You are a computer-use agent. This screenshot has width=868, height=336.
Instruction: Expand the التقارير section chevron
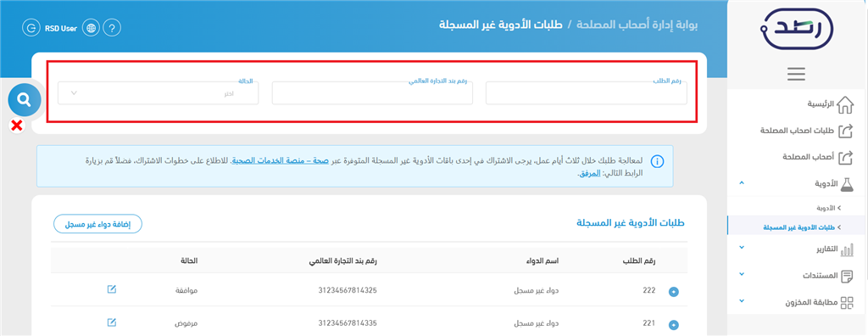pyautogui.click(x=742, y=248)
